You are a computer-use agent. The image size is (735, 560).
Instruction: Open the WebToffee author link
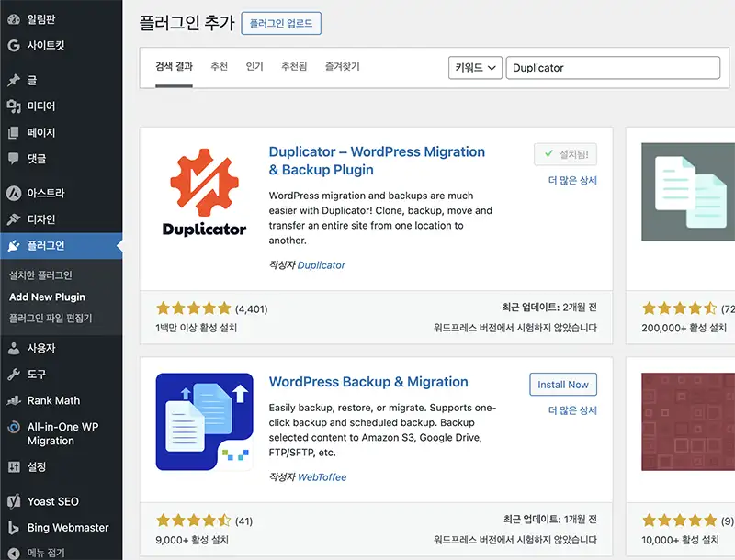click(322, 477)
